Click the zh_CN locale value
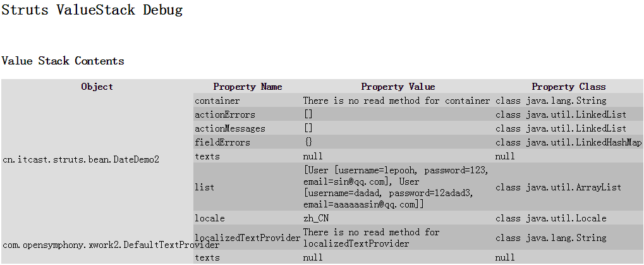 point(316,218)
